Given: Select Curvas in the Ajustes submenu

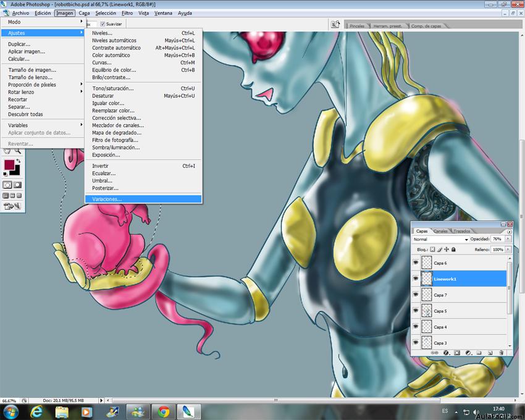Looking at the screenshot, I should point(143,62).
